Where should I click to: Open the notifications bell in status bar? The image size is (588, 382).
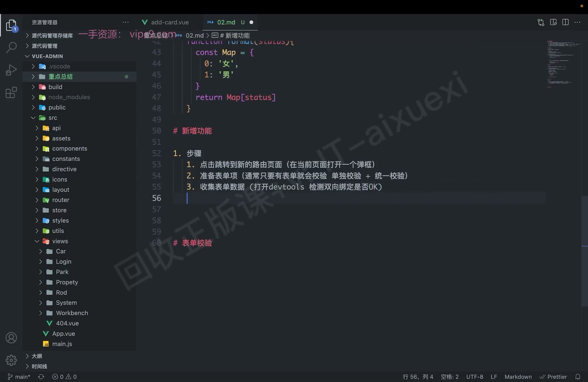point(578,377)
